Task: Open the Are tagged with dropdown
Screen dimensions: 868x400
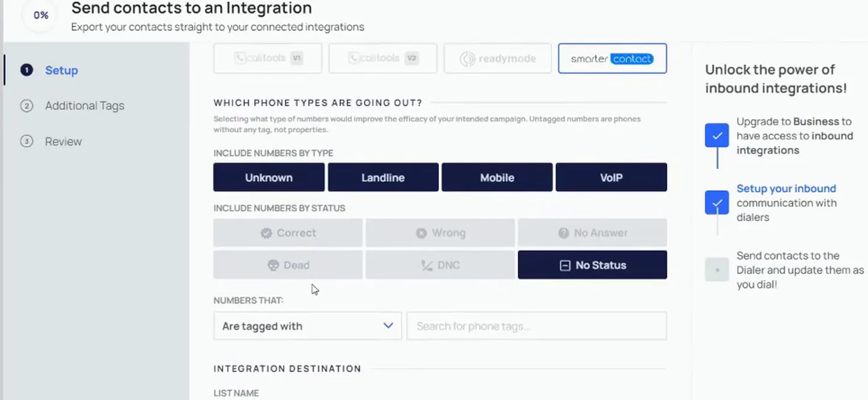Action: 308,326
